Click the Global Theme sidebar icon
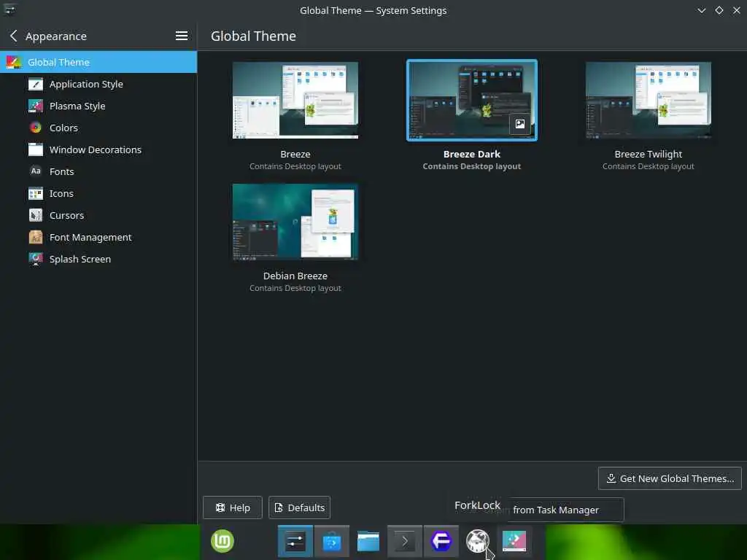Image resolution: width=747 pixels, height=560 pixels. click(x=14, y=62)
